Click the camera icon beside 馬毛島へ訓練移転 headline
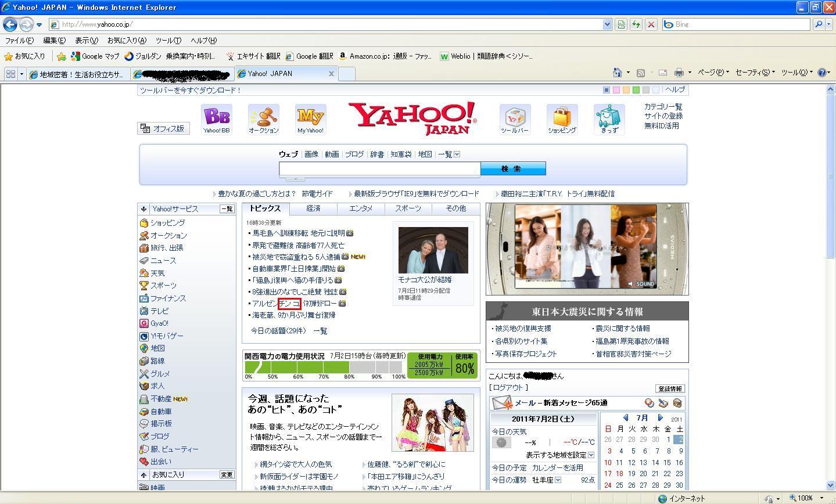Image resolution: width=836 pixels, height=504 pixels. point(350,233)
